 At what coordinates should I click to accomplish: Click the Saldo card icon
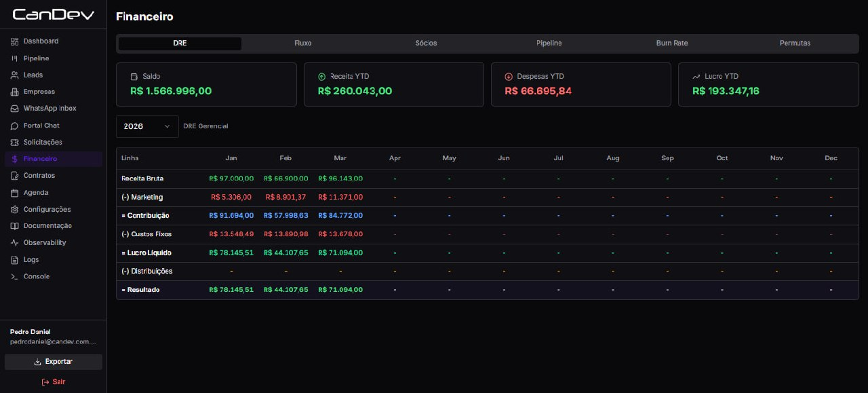(134, 76)
